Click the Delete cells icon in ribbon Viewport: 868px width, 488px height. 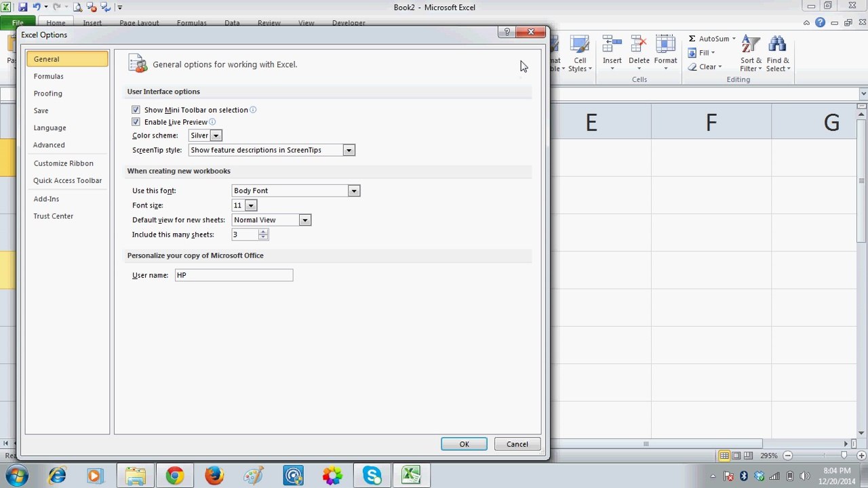(639, 45)
